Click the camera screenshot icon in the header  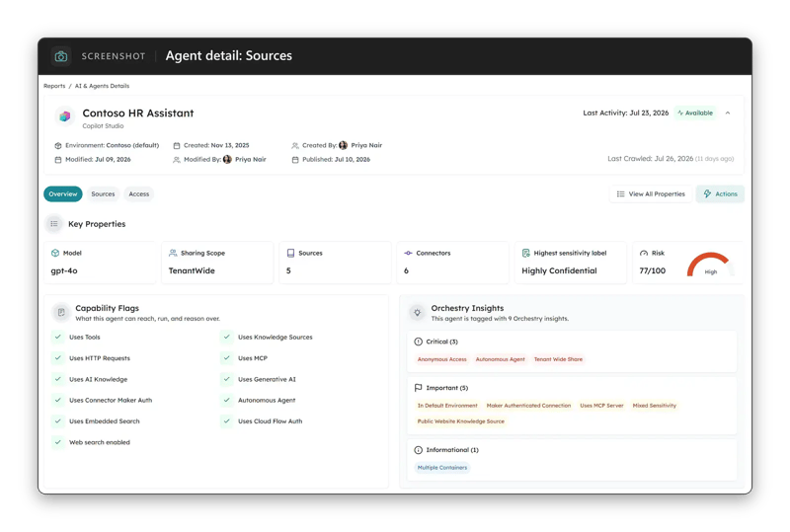[x=61, y=56]
